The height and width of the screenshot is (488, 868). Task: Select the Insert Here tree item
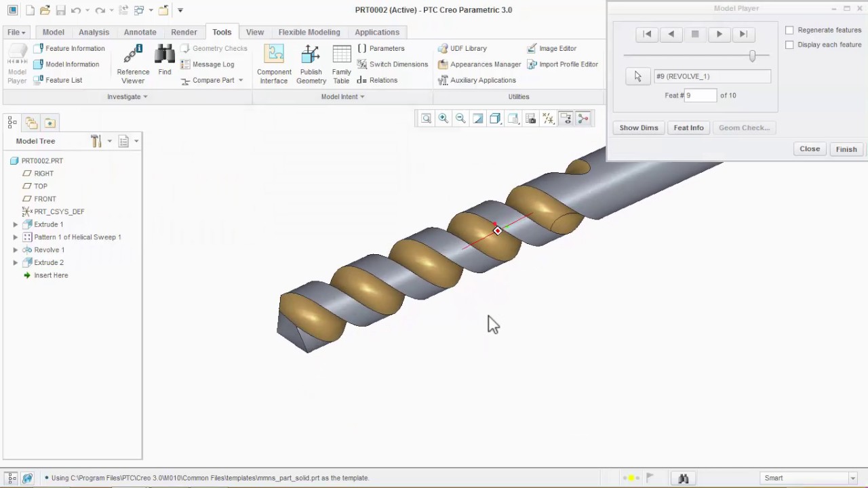[51, 276]
